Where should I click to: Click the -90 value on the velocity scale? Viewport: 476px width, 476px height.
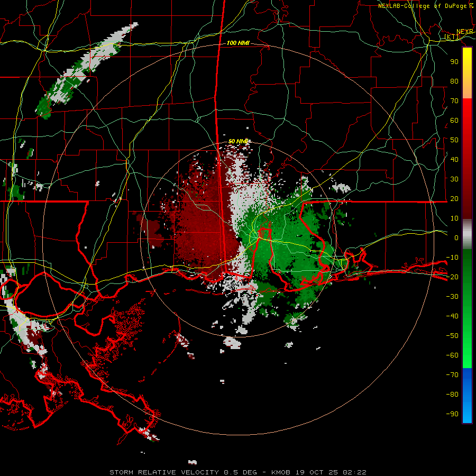[452, 414]
